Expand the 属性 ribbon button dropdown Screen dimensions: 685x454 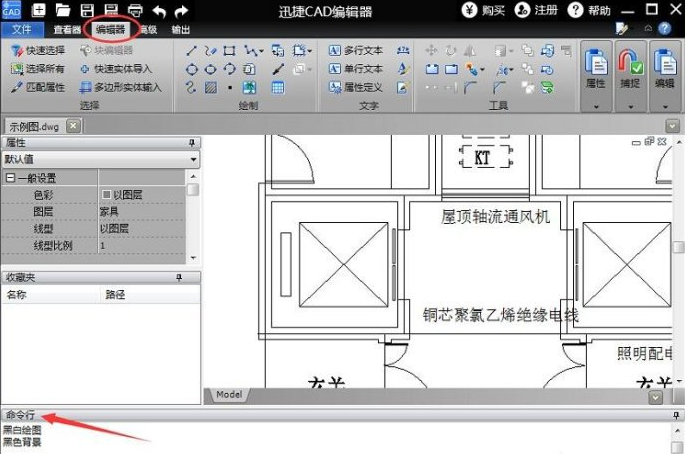click(597, 105)
